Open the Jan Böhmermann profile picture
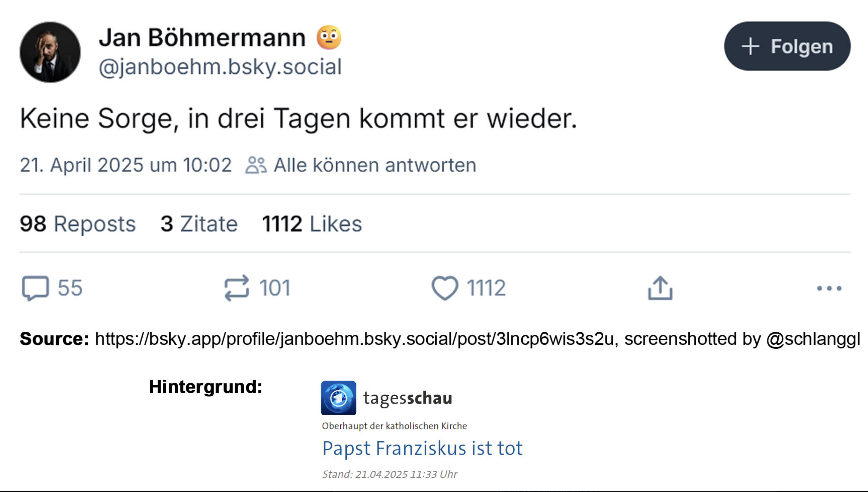 (50, 52)
